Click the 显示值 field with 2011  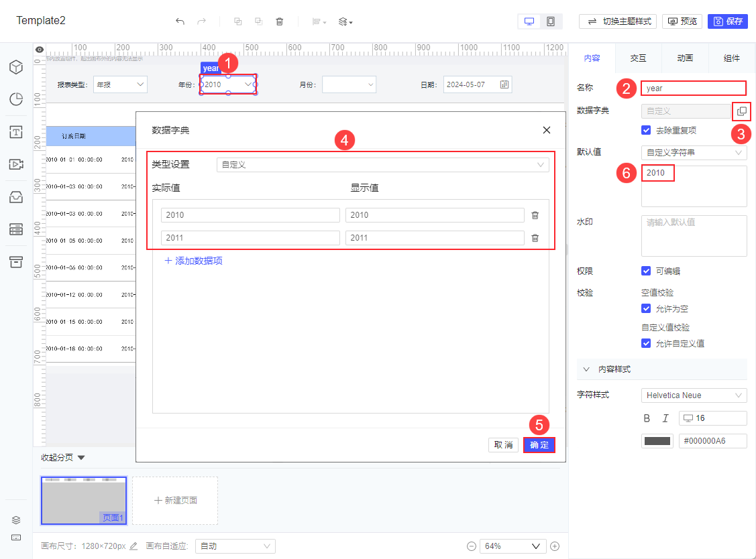435,237
